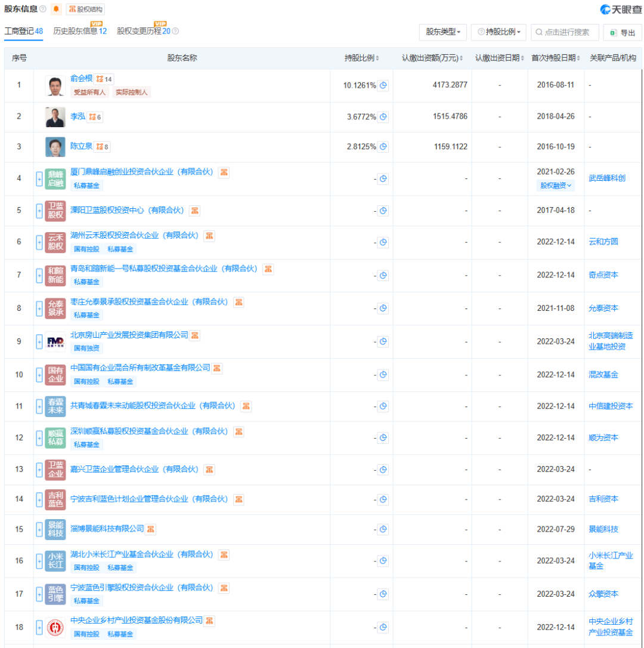Click pie chart icon beside 俞会根's shareholding ratio
Screen dimensions: 644x648
(x=383, y=85)
